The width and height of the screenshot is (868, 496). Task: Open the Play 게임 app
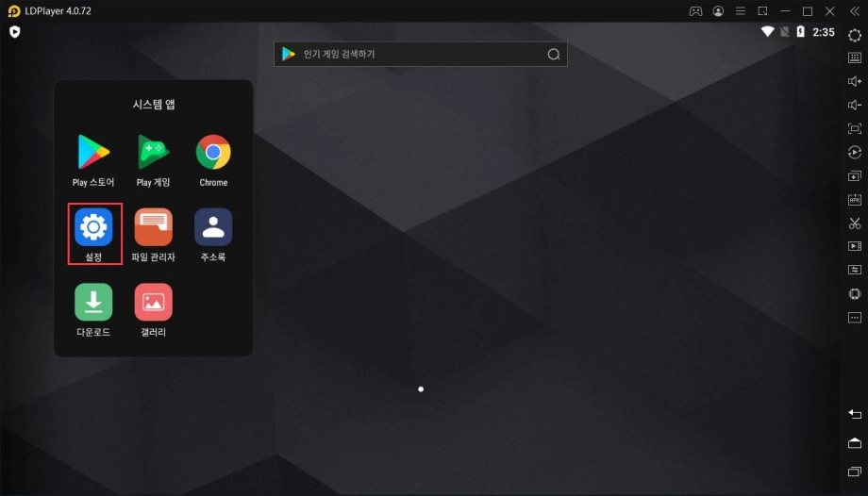pyautogui.click(x=153, y=153)
